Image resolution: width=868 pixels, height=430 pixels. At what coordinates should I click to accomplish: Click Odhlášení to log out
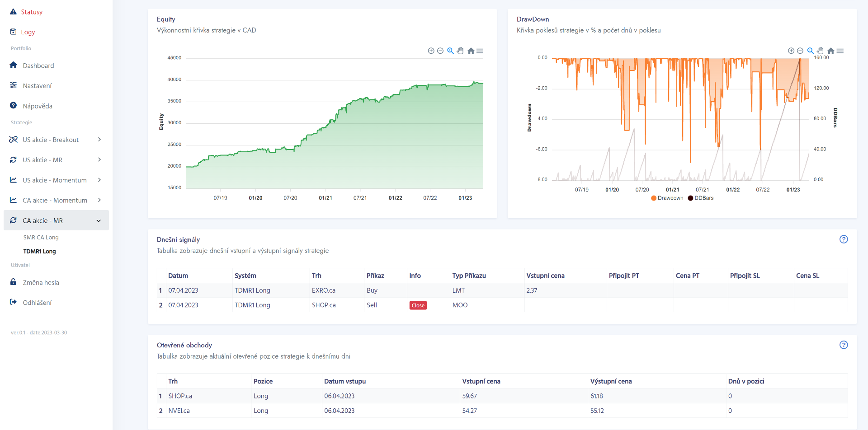pyautogui.click(x=37, y=303)
